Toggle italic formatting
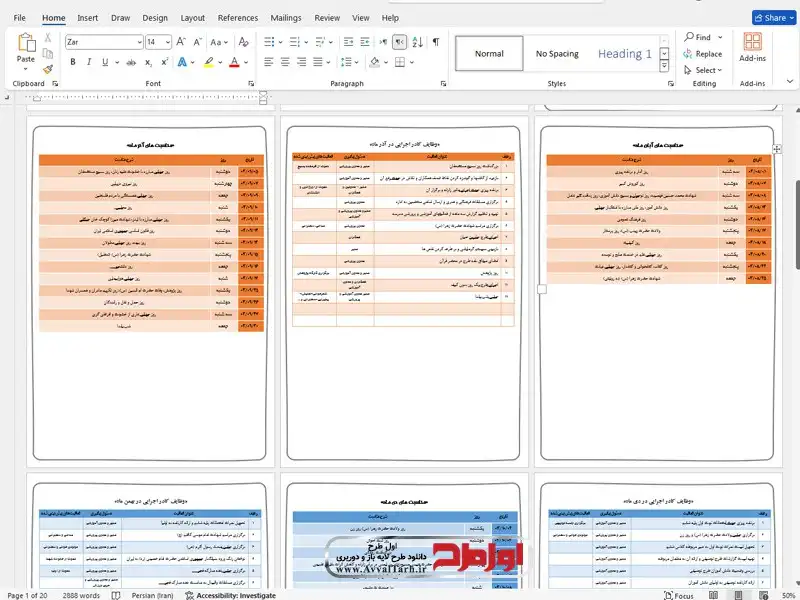The image size is (800, 600). [89, 62]
